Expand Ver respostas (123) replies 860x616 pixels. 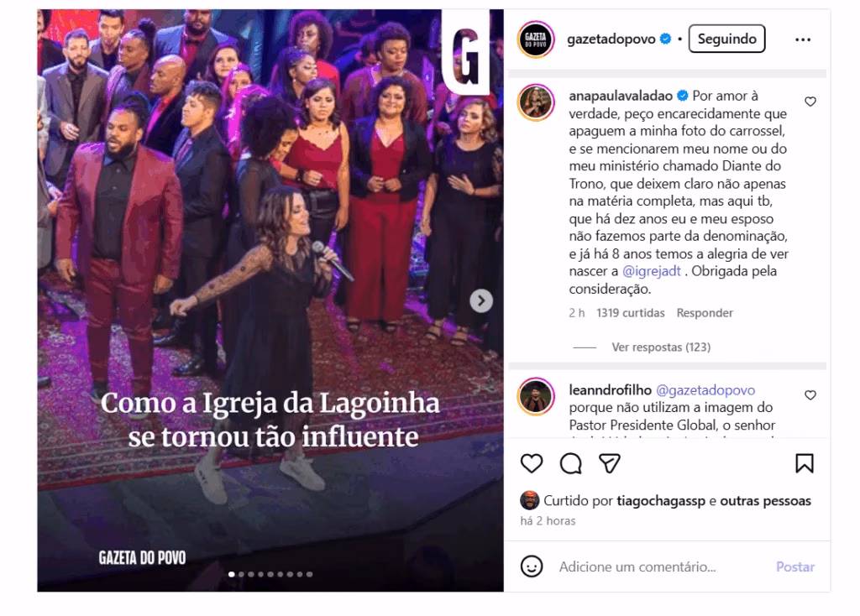[x=661, y=347]
